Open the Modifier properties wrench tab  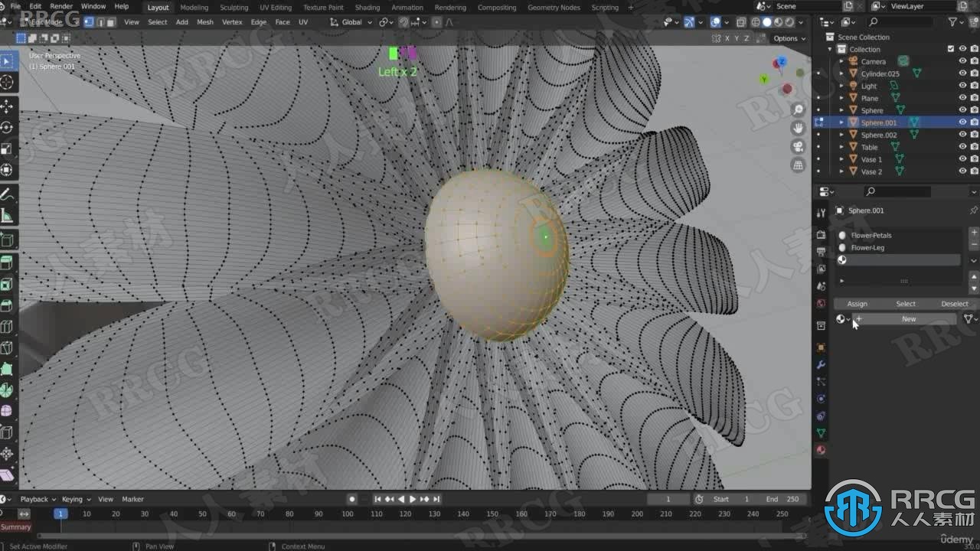coord(821,364)
